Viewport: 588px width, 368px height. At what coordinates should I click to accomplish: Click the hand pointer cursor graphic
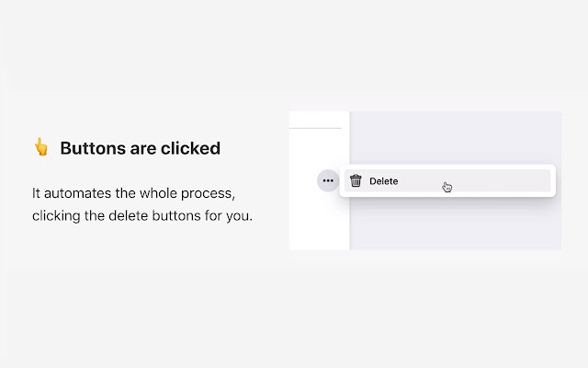coord(447,188)
